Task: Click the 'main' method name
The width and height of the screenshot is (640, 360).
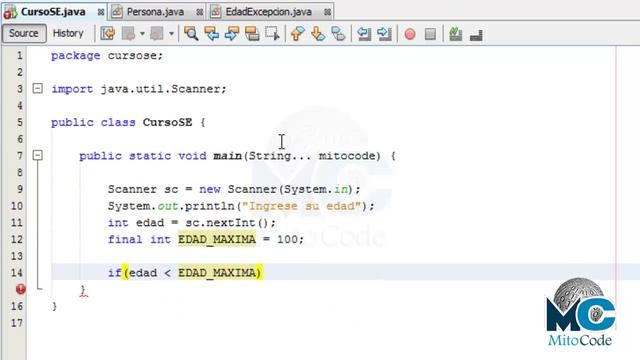Action: [227, 156]
